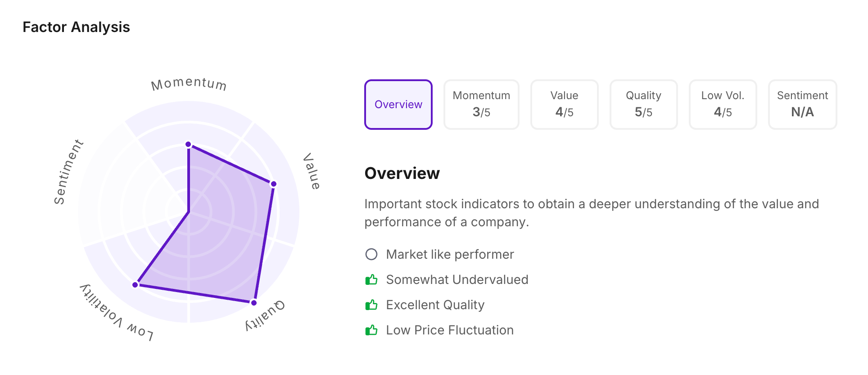868x375 pixels.
Task: Click thumbs-up icon beside Low Price Fluctuation
Action: [371, 330]
